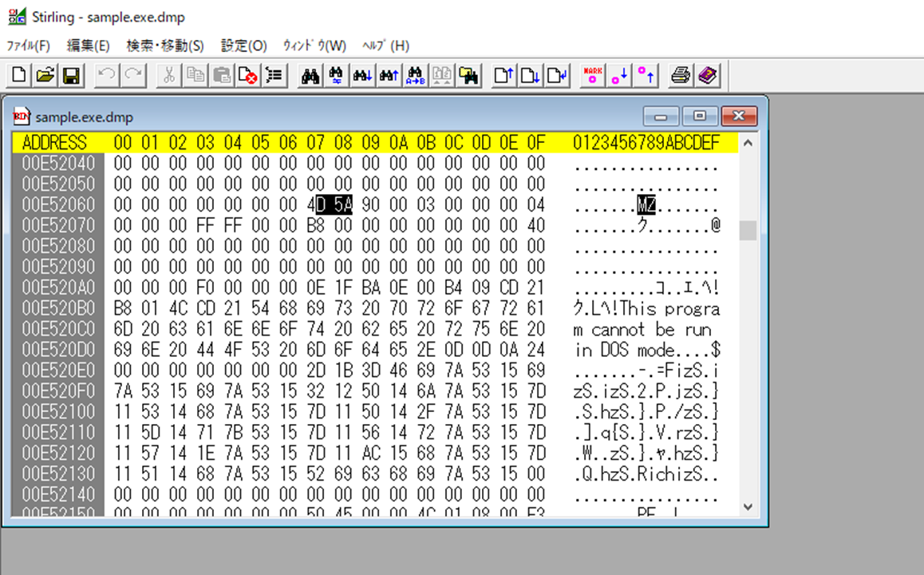Open the ヘルプ(H) menu

385,46
